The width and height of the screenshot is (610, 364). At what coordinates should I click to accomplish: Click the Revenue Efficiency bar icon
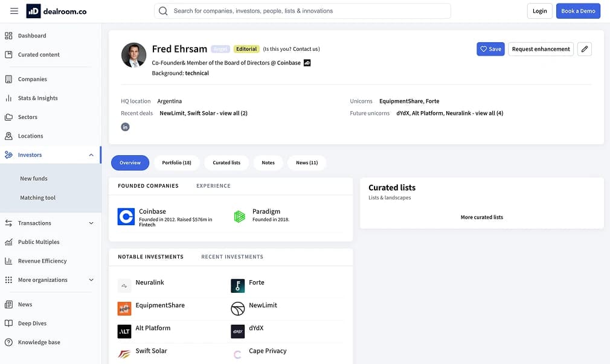coord(8,261)
